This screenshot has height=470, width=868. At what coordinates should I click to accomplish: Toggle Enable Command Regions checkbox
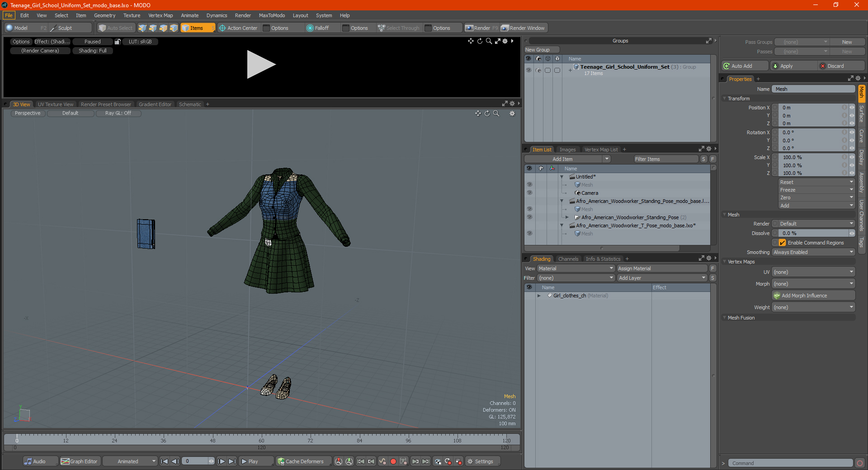pyautogui.click(x=783, y=243)
